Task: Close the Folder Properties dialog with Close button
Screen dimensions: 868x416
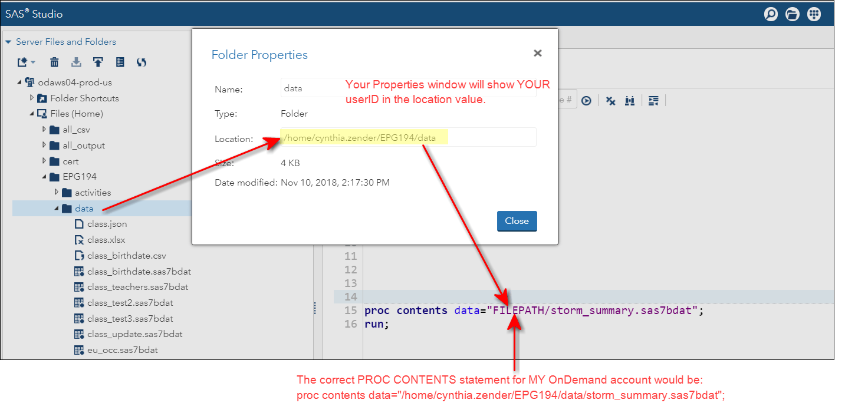Action: click(517, 221)
